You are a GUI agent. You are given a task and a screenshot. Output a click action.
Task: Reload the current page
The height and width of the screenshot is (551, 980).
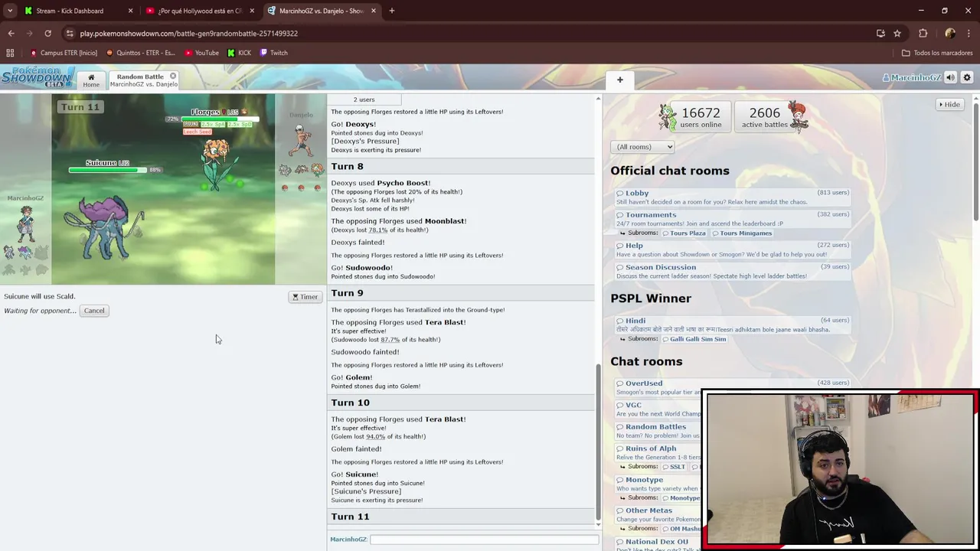click(x=48, y=34)
